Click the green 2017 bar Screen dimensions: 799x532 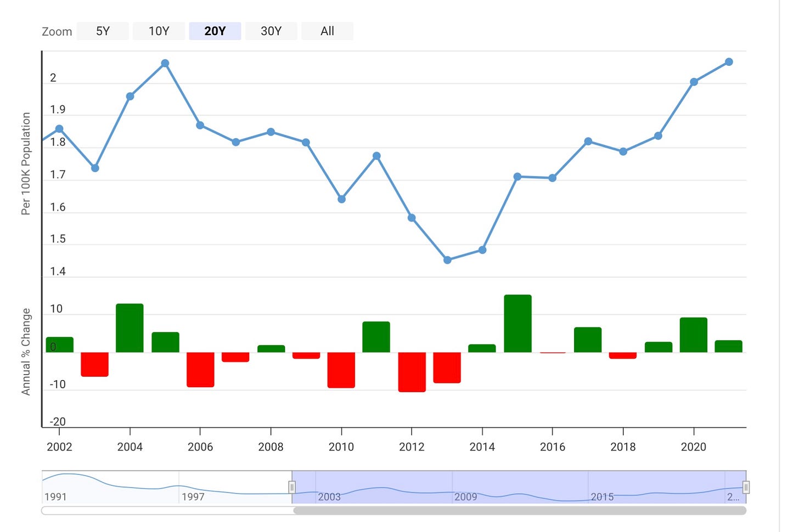coord(588,340)
